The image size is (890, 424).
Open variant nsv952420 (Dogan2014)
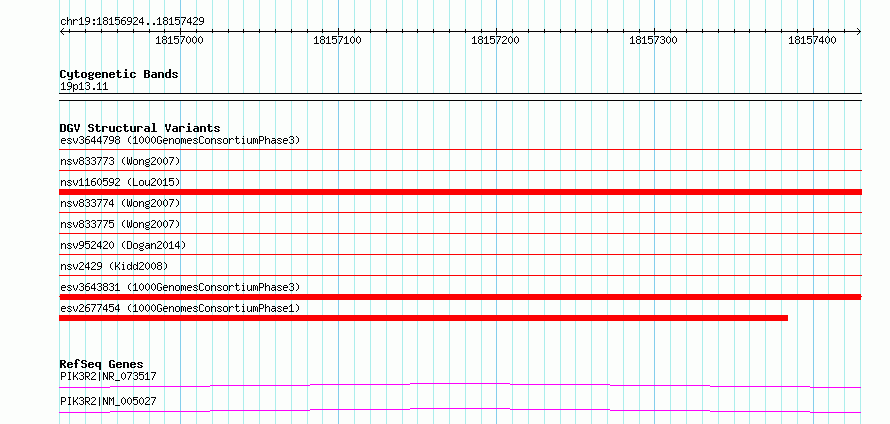coord(123,245)
